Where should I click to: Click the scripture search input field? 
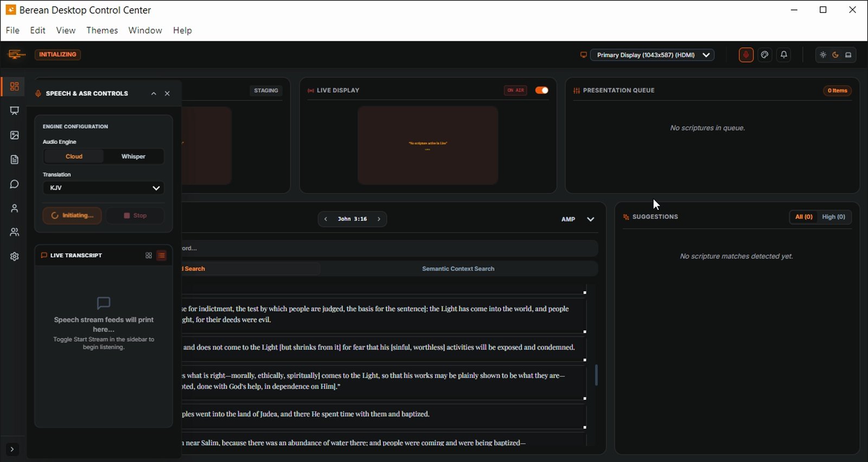pyautogui.click(x=390, y=248)
